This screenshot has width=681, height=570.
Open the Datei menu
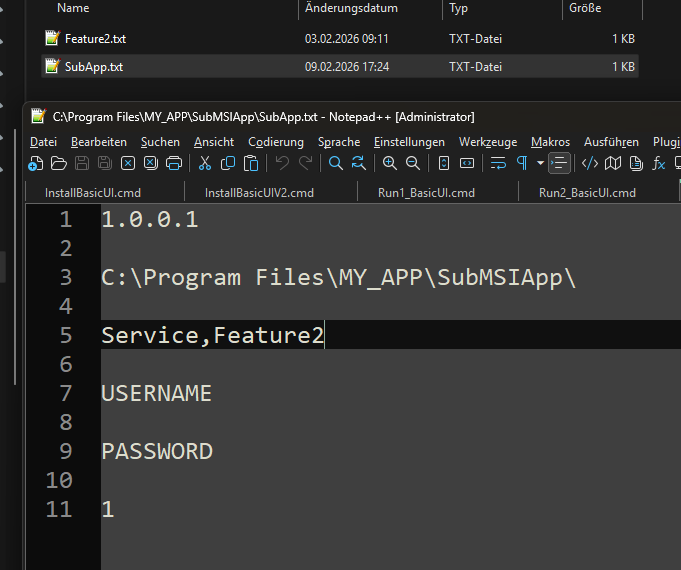[43, 142]
